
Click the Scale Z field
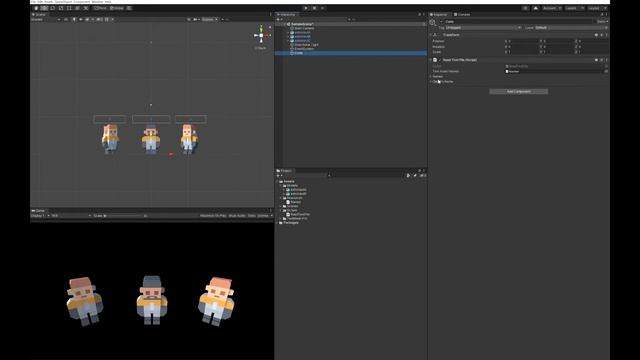(592, 52)
